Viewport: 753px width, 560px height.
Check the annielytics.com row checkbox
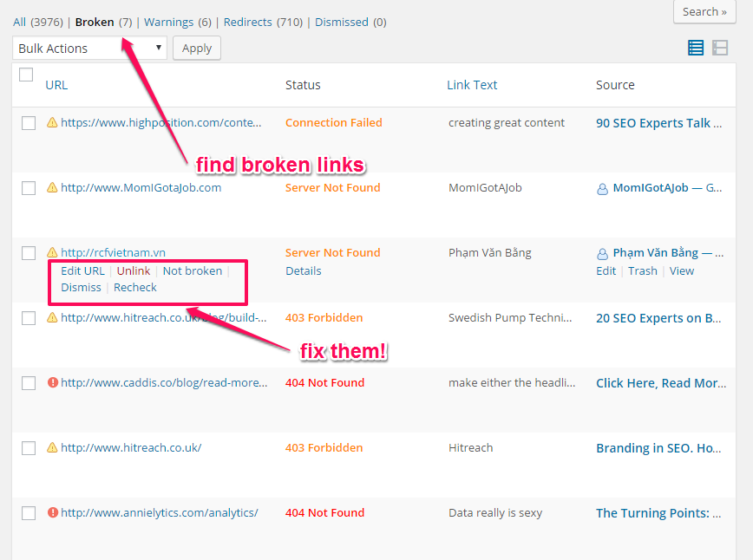pos(29,513)
